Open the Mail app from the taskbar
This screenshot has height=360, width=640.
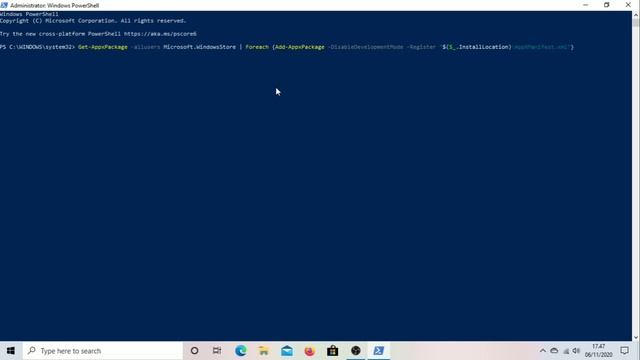pos(287,351)
